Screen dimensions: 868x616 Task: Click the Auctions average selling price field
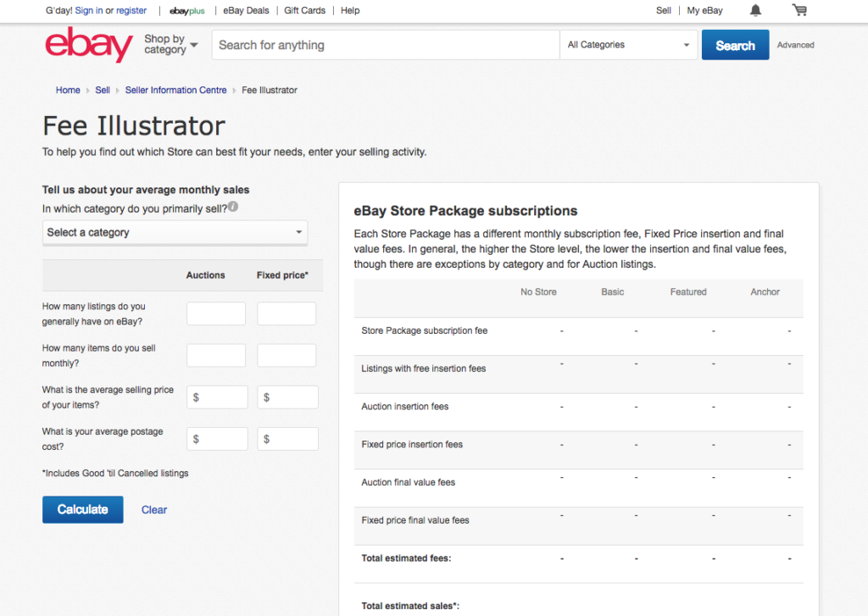(217, 397)
